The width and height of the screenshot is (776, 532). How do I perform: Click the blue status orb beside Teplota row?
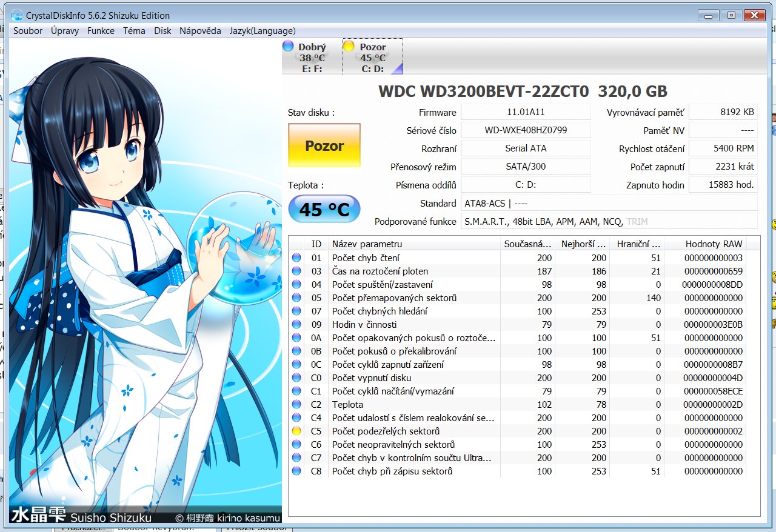(296, 405)
